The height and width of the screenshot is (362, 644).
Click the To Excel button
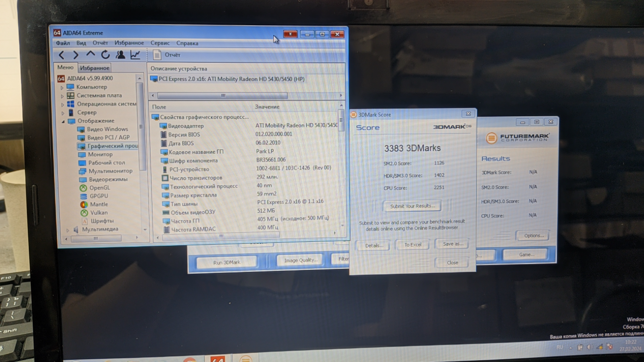point(413,245)
